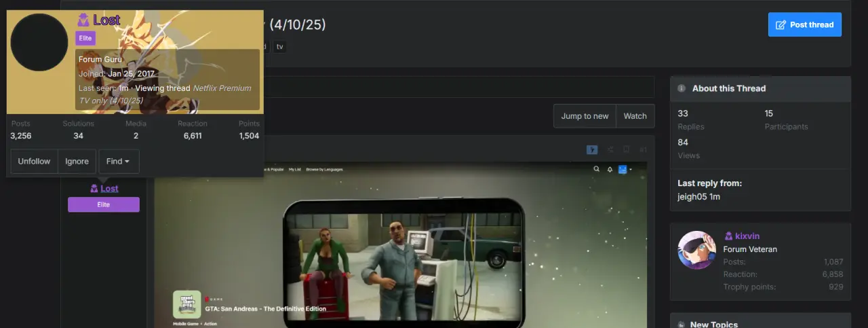This screenshot has width=868, height=328.
Task: Click the Forum Guru title in popup
Action: pyautogui.click(x=100, y=60)
